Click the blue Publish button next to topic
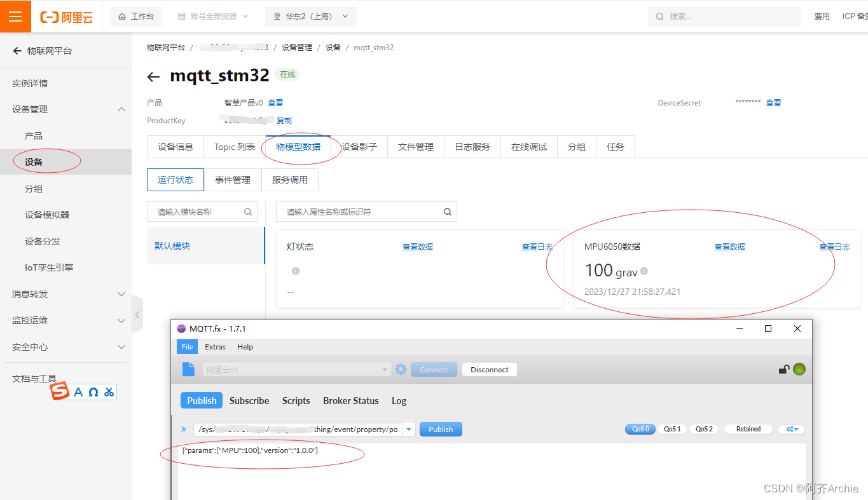This screenshot has height=500, width=868. [x=441, y=429]
